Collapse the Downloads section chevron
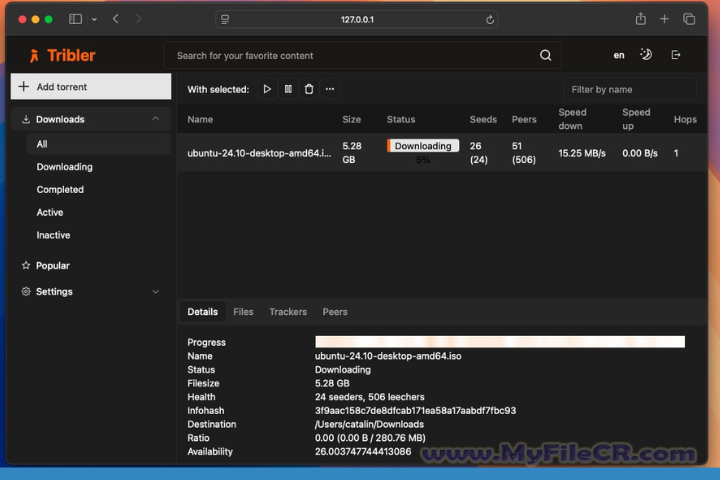720x480 pixels. click(156, 119)
